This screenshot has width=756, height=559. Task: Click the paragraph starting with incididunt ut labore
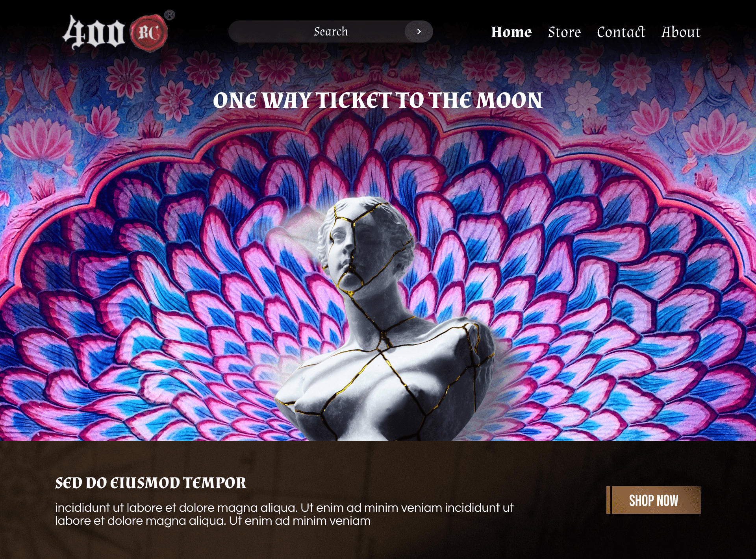(x=284, y=514)
